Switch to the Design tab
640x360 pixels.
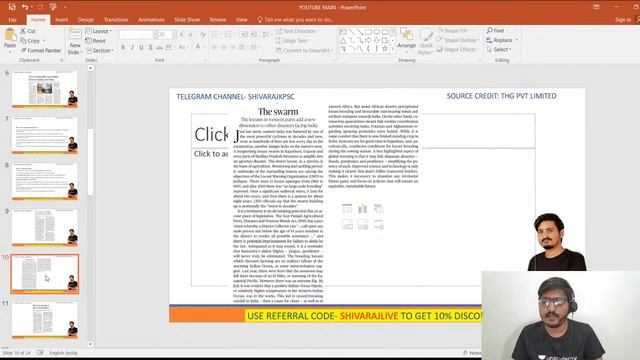[x=86, y=20]
